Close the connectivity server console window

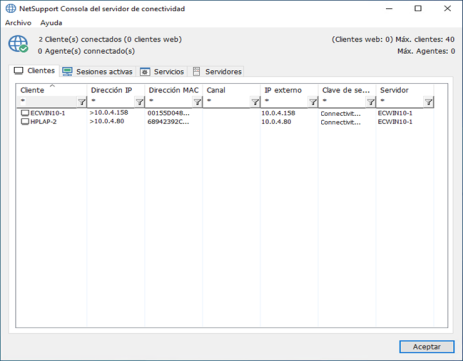click(448, 9)
